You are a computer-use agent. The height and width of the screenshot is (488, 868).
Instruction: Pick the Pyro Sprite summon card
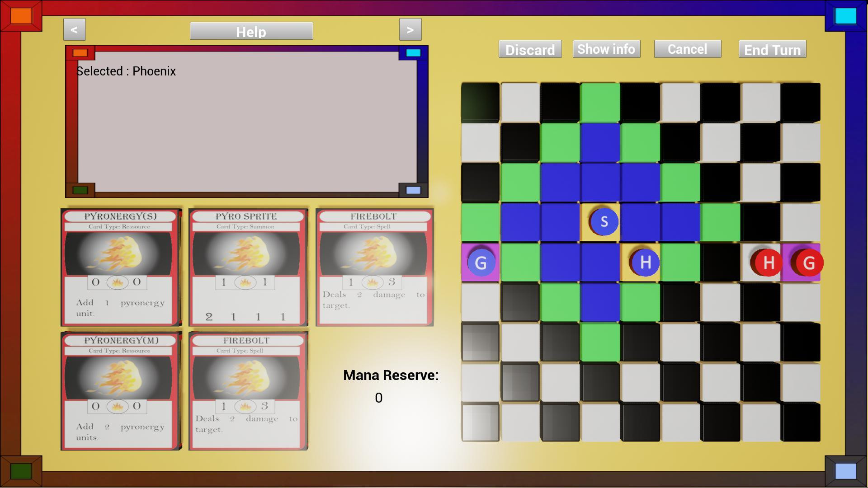pos(248,267)
